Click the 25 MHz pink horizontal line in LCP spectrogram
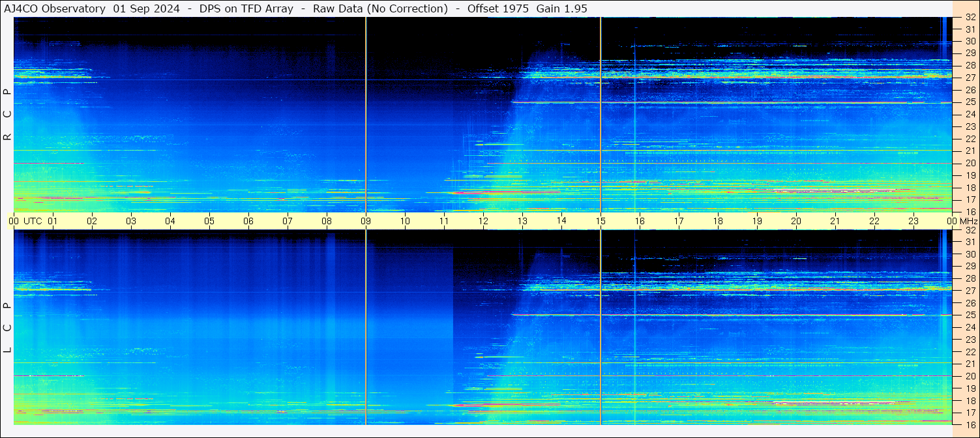The width and height of the screenshot is (980, 438). (732, 315)
